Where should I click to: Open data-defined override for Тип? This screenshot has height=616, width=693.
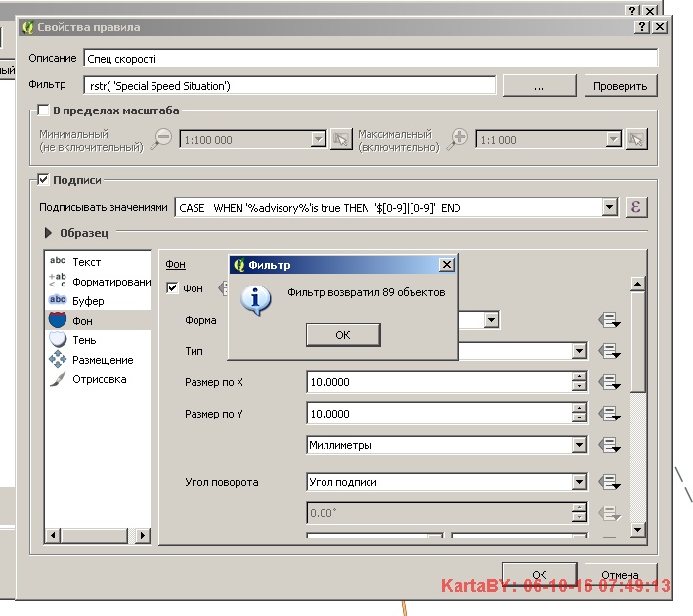coord(610,351)
